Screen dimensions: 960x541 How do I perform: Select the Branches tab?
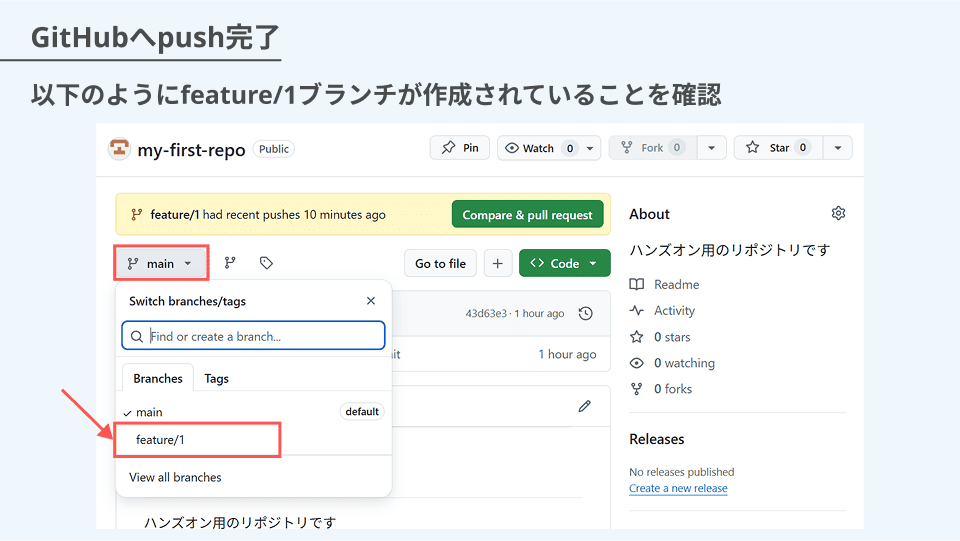click(158, 378)
